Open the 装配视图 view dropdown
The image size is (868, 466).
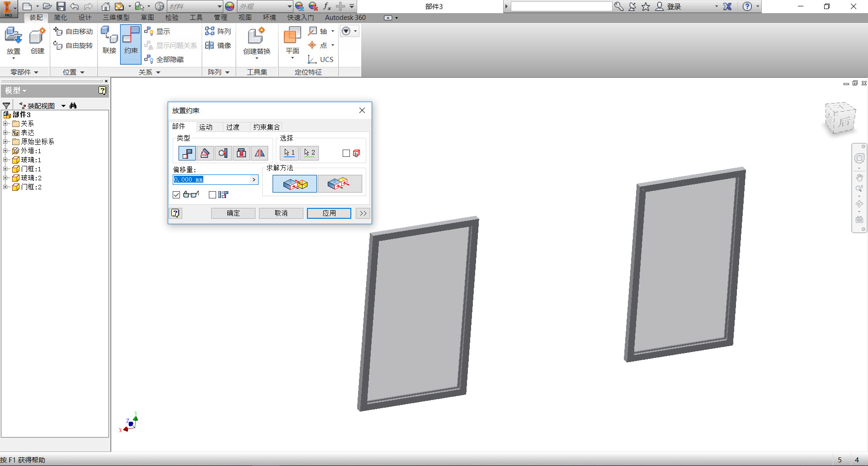tap(63, 106)
